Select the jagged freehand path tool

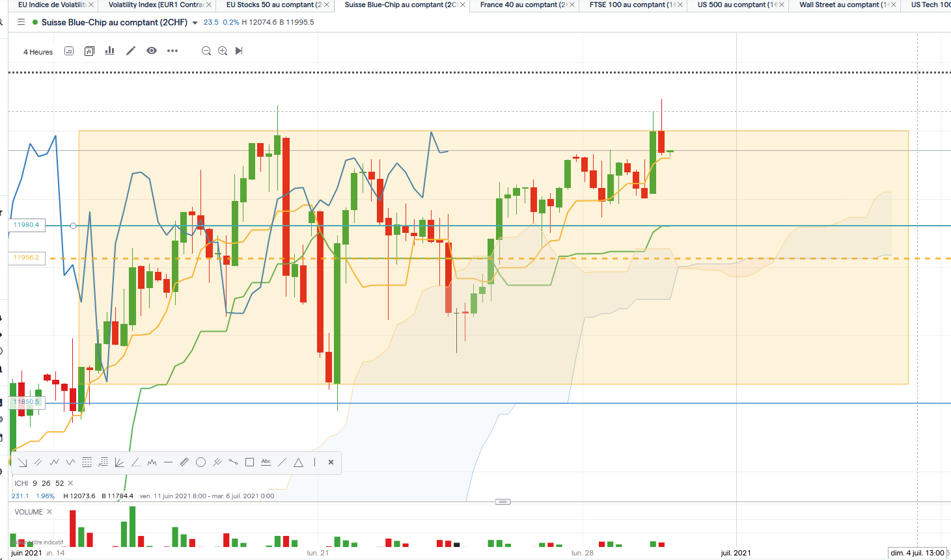point(152,462)
